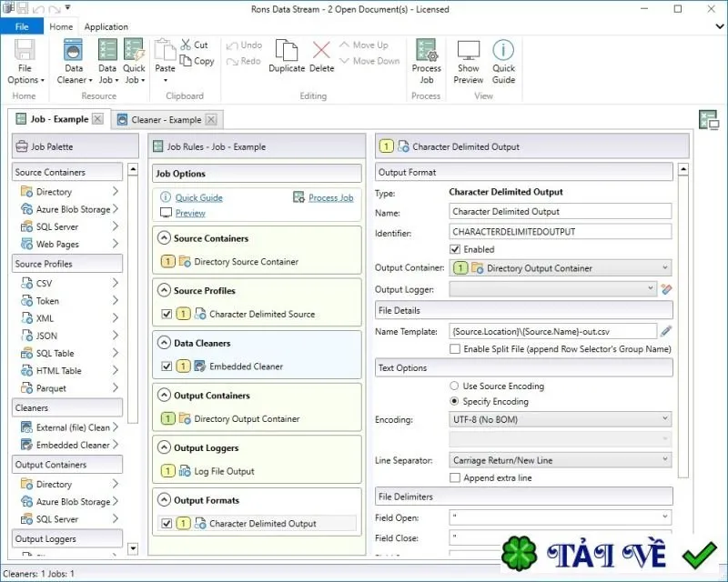
Task: Collapse the Output Loggers section
Action: [x=164, y=448]
